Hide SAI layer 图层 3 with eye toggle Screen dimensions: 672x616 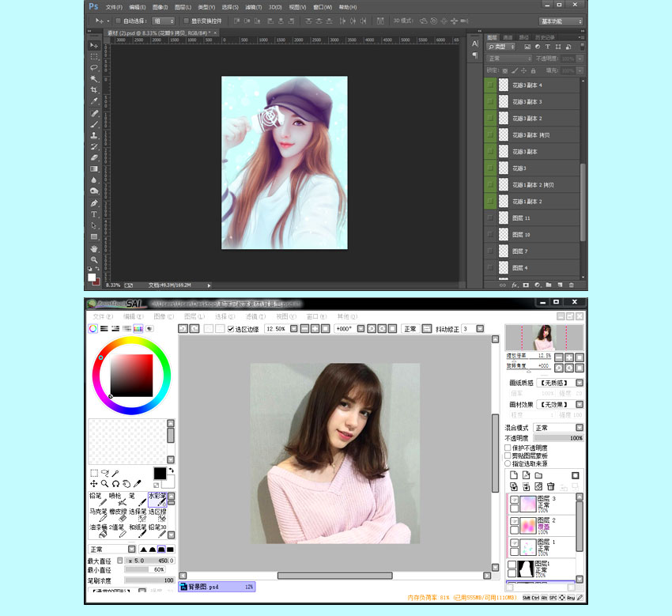coord(515,500)
